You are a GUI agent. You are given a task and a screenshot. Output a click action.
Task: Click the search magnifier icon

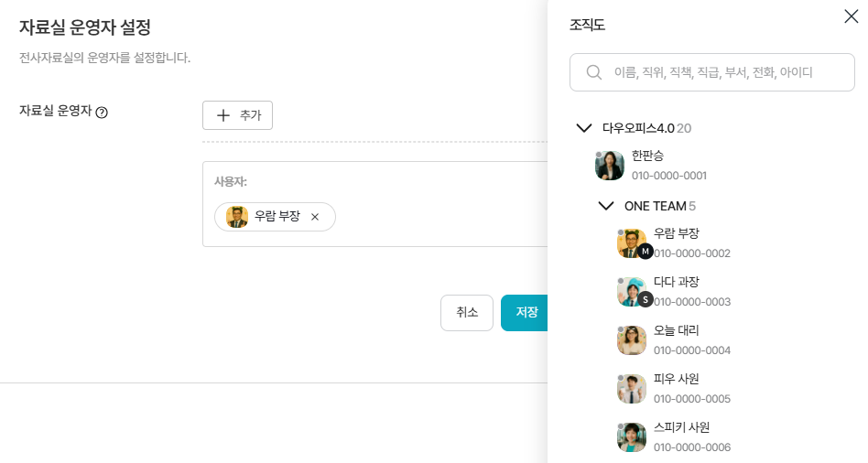[594, 72]
